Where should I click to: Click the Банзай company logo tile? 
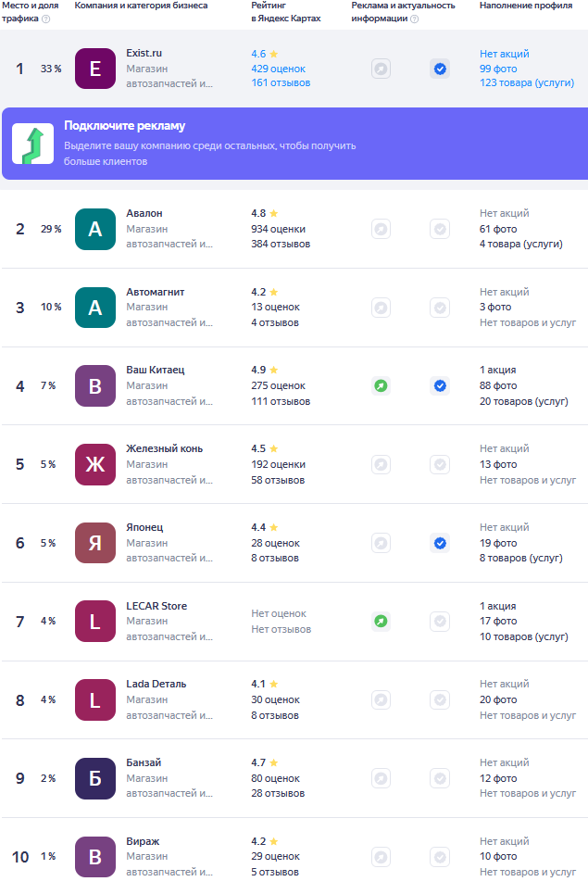pyautogui.click(x=95, y=778)
